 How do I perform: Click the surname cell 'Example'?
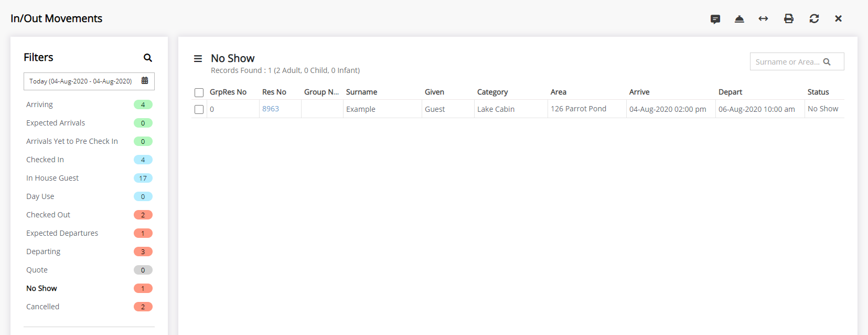tap(382, 109)
